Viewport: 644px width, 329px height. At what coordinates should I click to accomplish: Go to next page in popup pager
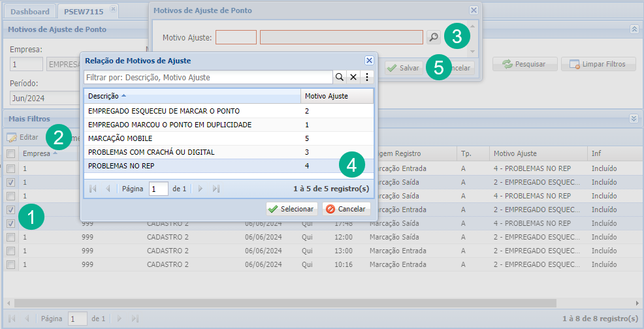click(x=201, y=189)
